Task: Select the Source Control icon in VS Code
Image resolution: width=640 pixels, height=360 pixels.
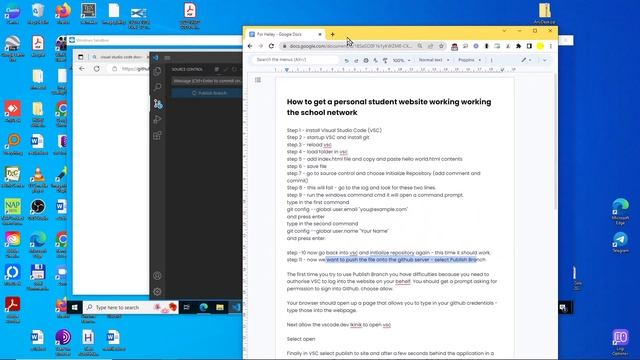Action: coord(158,104)
